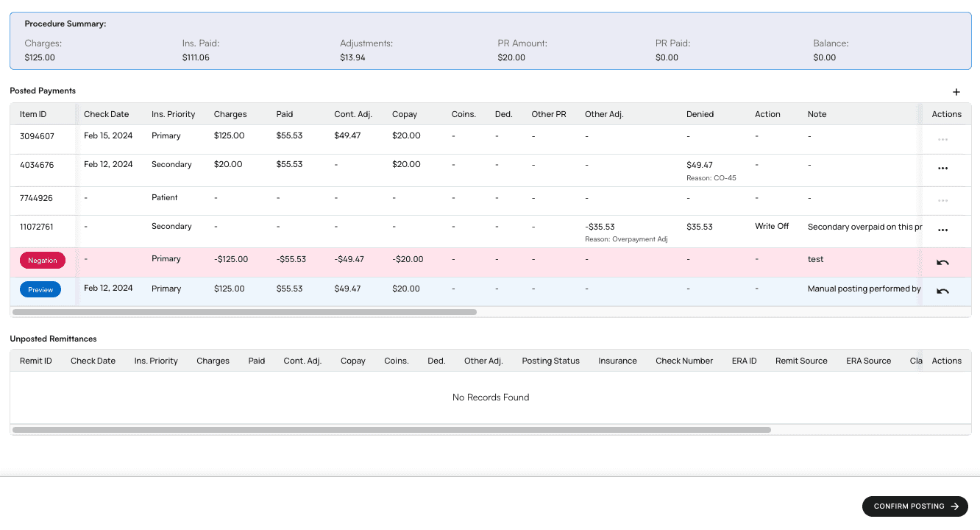Screen dimensions: 980x530
Task: Undo the Preview row
Action: pyautogui.click(x=942, y=291)
